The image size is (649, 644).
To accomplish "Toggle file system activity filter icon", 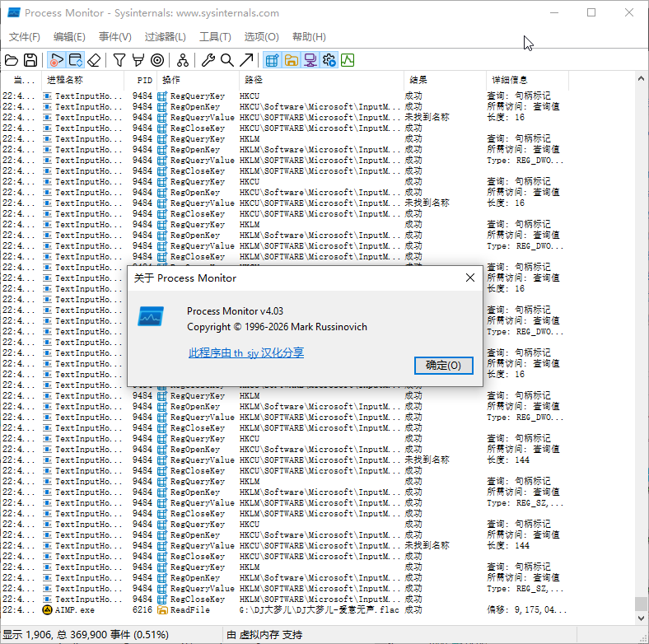I will pyautogui.click(x=292, y=60).
